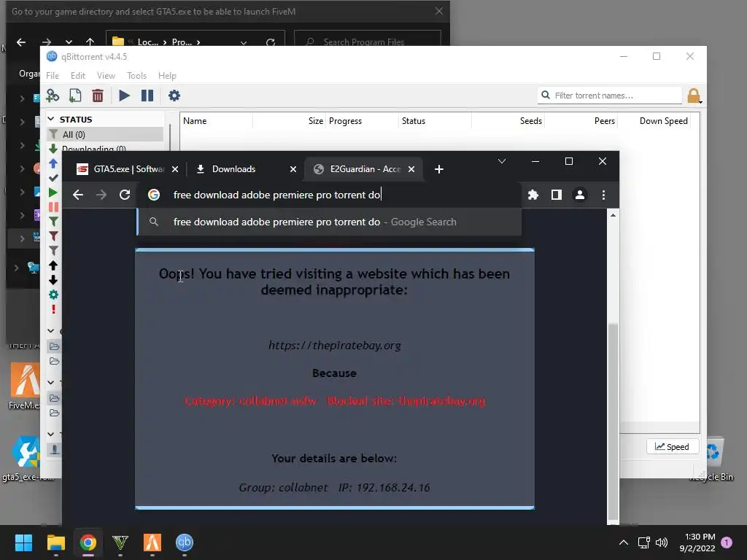
Task: Click the up-folder arrow in file dialog
Action: point(90,42)
